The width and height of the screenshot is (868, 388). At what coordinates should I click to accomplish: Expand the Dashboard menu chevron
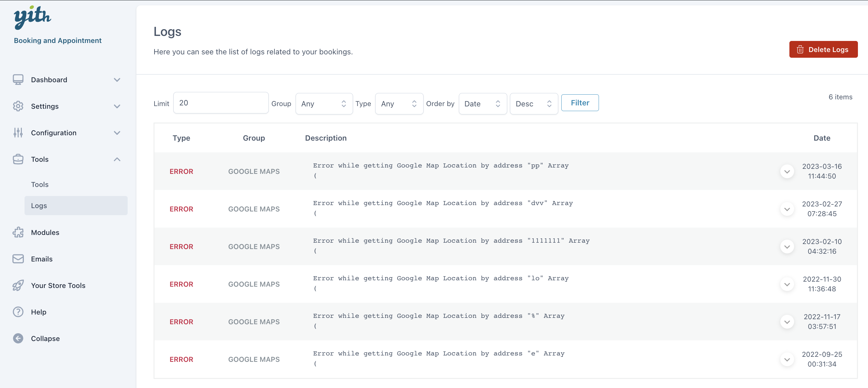point(117,80)
